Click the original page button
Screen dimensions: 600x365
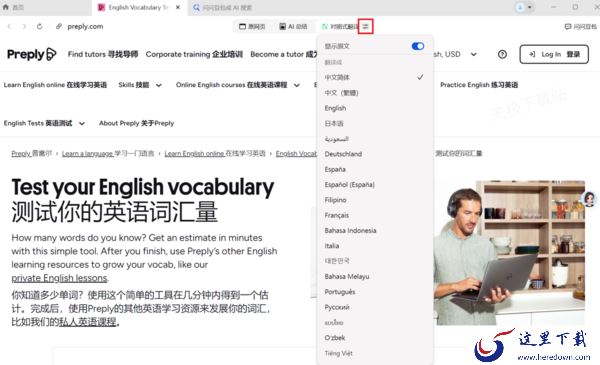pyautogui.click(x=252, y=26)
